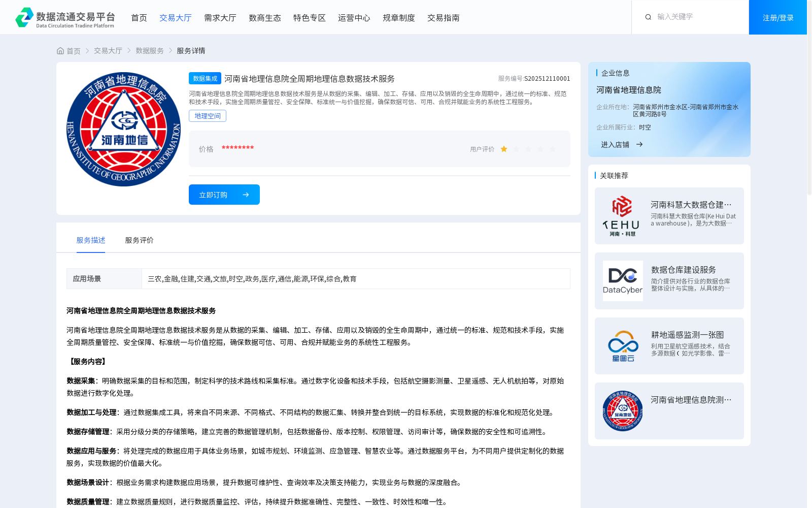
Task: Click the 注册/登录 button
Action: click(x=778, y=17)
